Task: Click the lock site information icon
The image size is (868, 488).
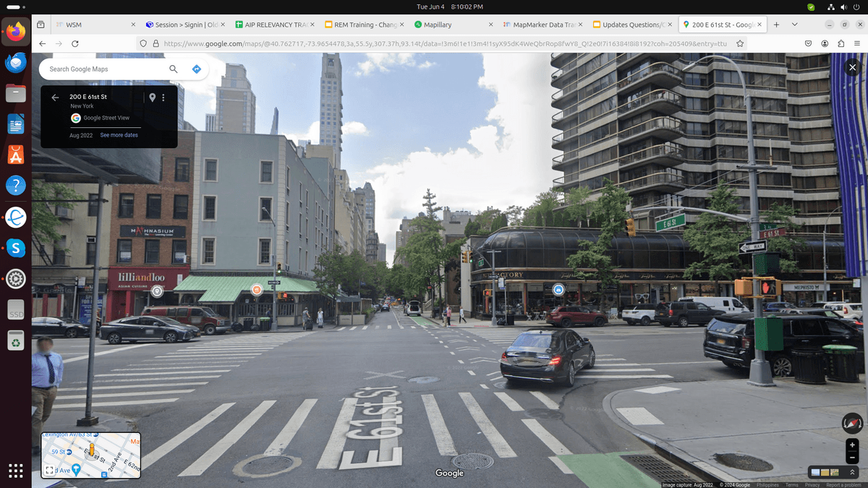Action: click(156, 43)
